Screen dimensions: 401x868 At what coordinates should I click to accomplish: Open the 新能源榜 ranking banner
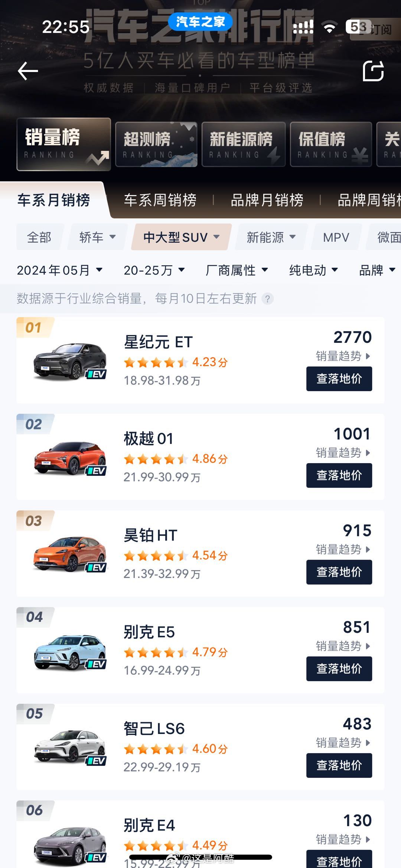tap(244, 144)
